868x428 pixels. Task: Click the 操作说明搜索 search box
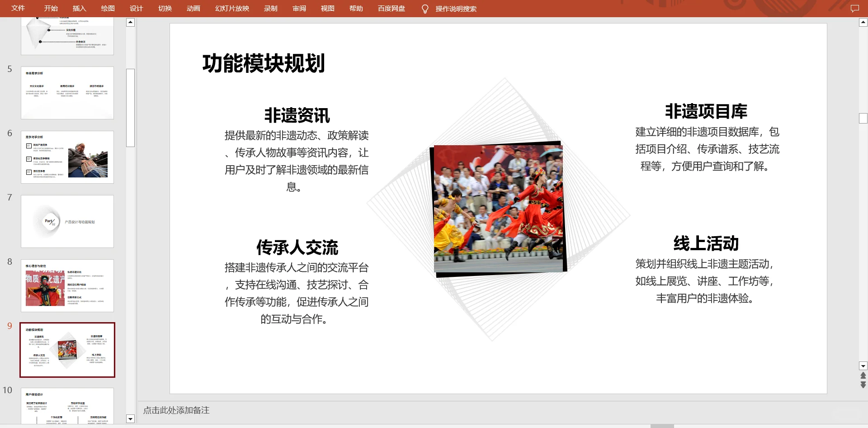point(456,9)
